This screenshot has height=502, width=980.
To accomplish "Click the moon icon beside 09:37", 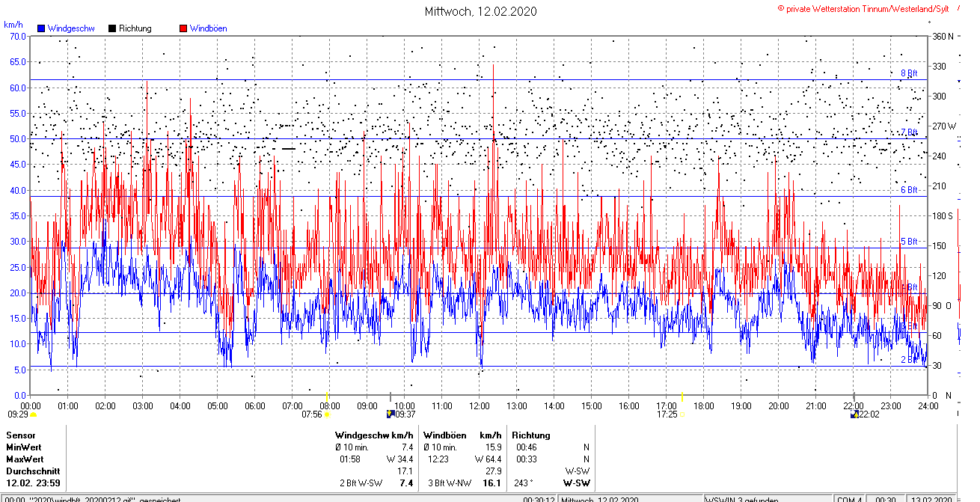I will (x=390, y=413).
